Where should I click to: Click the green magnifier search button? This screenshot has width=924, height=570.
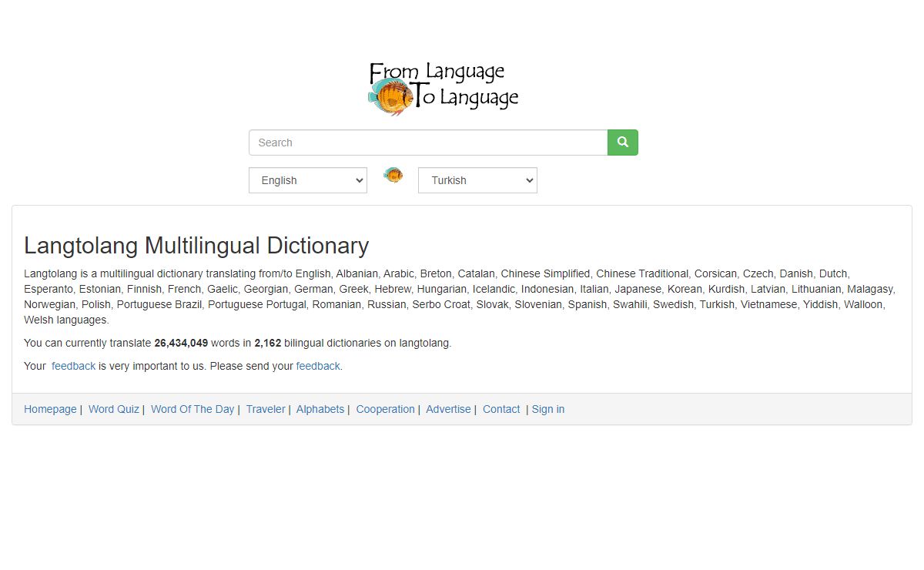[x=623, y=142]
